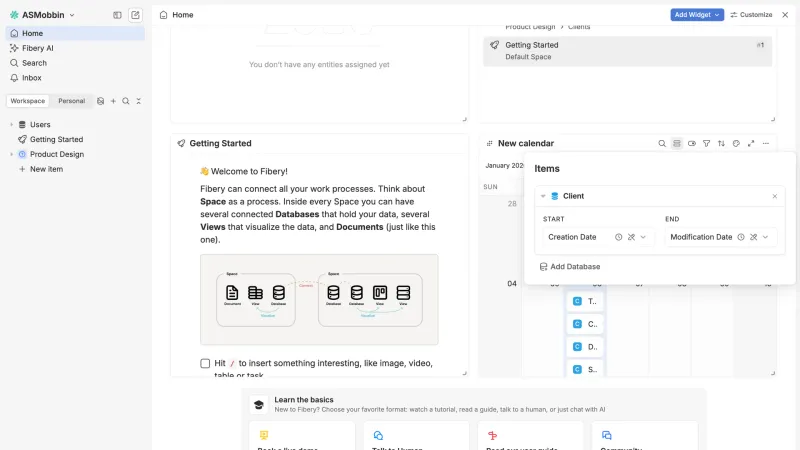800x450 pixels.
Task: Expand the New calendar widget to fullscreen
Action: pyautogui.click(x=751, y=143)
